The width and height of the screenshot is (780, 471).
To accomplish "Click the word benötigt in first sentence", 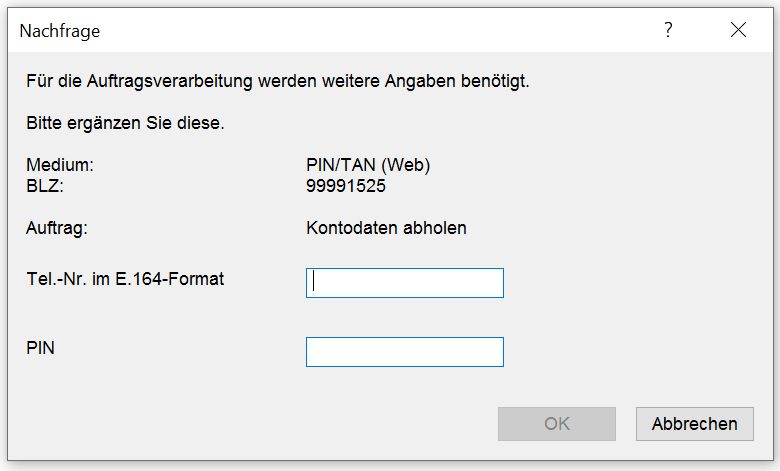I will pos(495,81).
